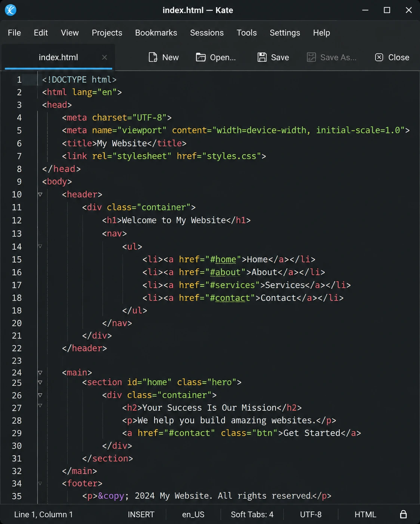Click the Close document icon in toolbar

(379, 57)
